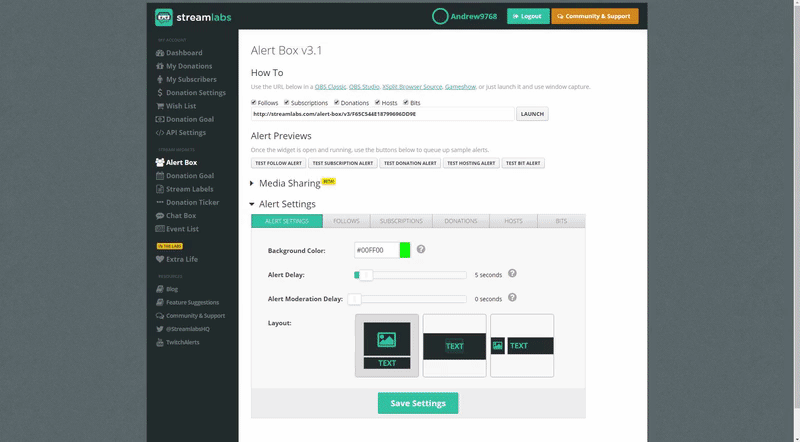Open Community & Support from the header
The height and width of the screenshot is (442, 800).
coord(595,16)
